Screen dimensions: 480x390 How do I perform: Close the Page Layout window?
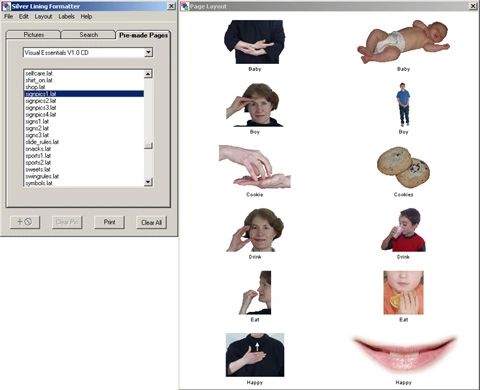click(473, 6)
